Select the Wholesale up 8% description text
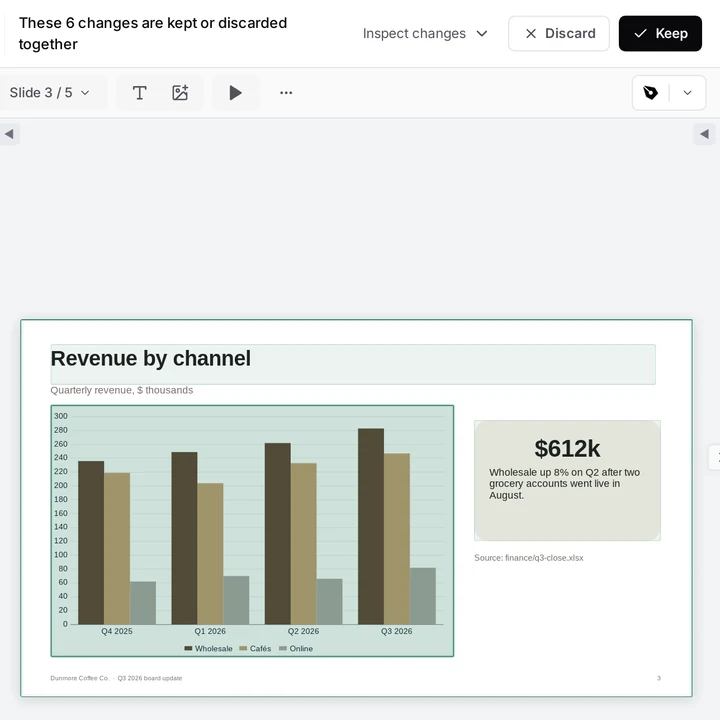The image size is (720, 720). (564, 484)
